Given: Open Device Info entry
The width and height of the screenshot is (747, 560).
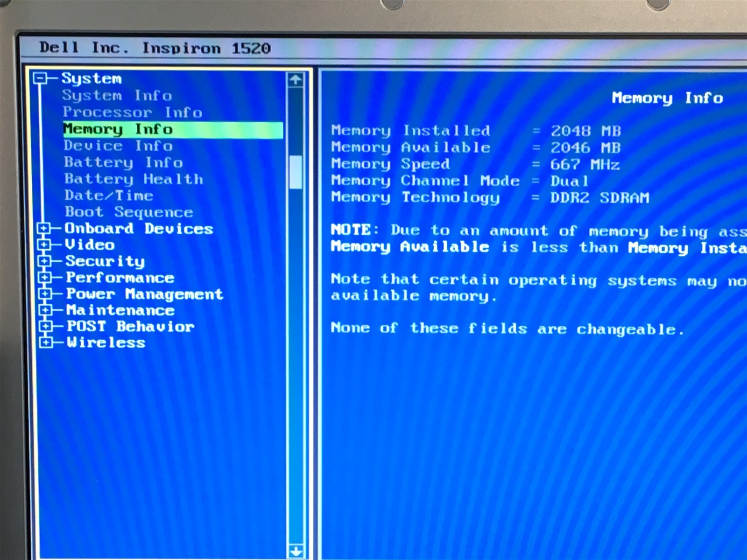Looking at the screenshot, I should click(118, 146).
